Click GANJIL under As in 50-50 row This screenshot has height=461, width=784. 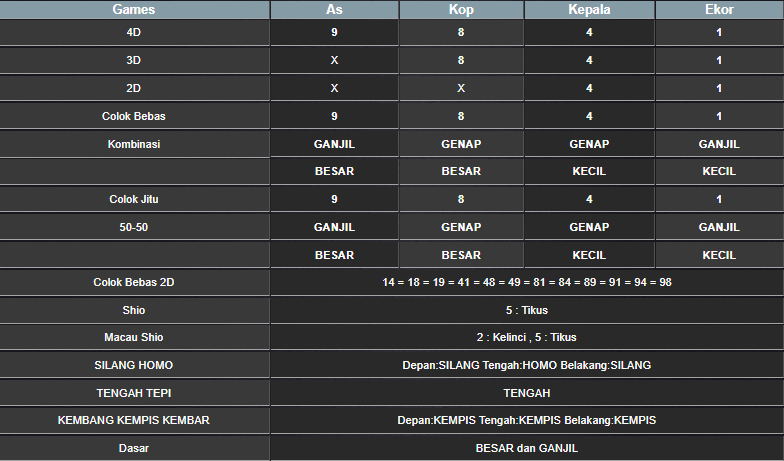pos(334,228)
